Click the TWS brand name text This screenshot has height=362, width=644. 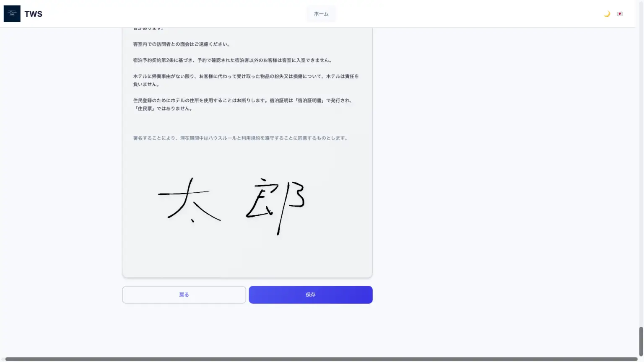(x=34, y=14)
